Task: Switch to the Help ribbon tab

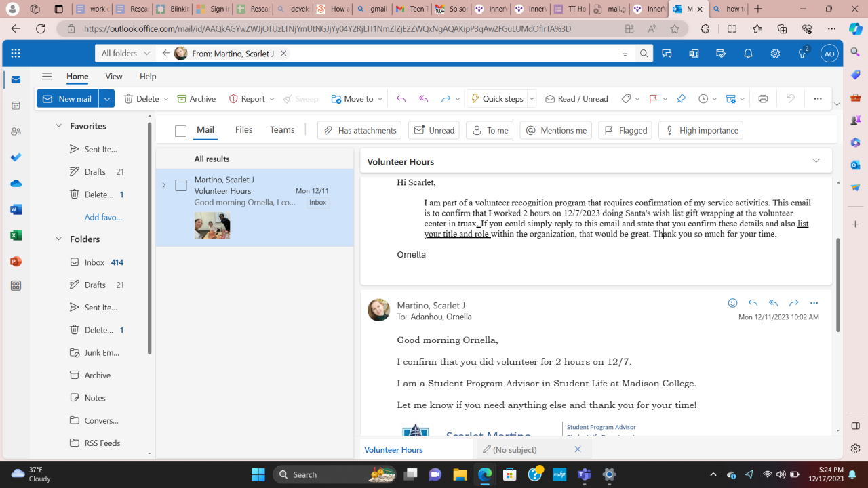Action: click(148, 77)
